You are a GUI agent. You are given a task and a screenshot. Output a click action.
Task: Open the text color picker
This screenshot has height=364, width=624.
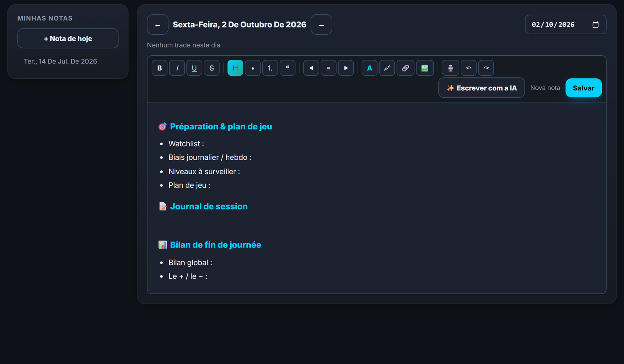[370, 68]
